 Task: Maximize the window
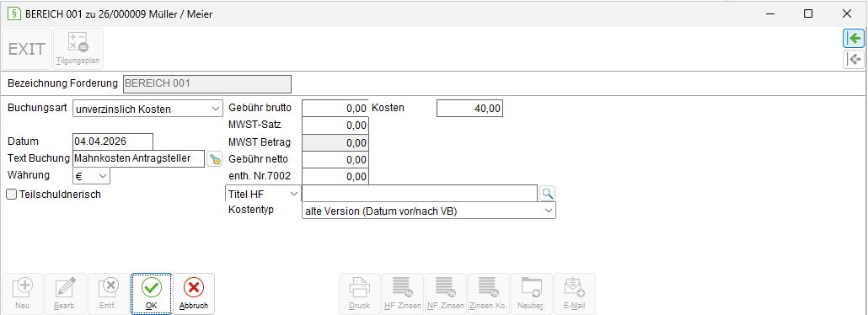tap(808, 13)
